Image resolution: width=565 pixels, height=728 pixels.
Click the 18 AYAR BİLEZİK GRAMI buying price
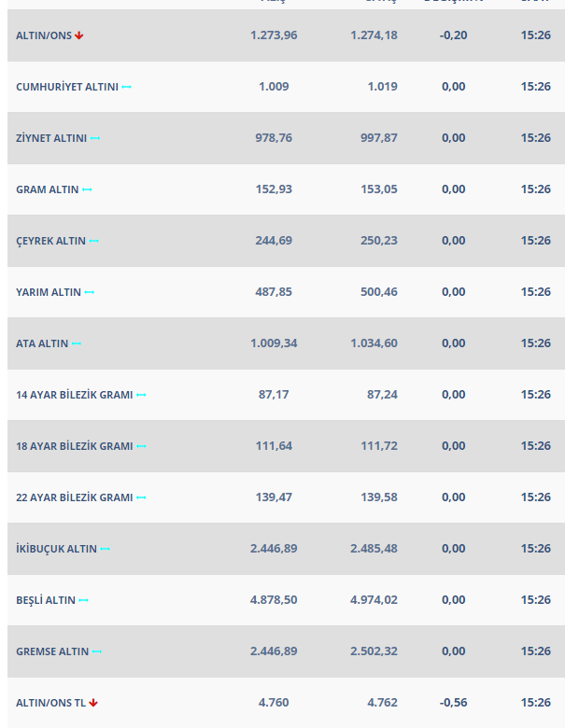[x=274, y=446]
